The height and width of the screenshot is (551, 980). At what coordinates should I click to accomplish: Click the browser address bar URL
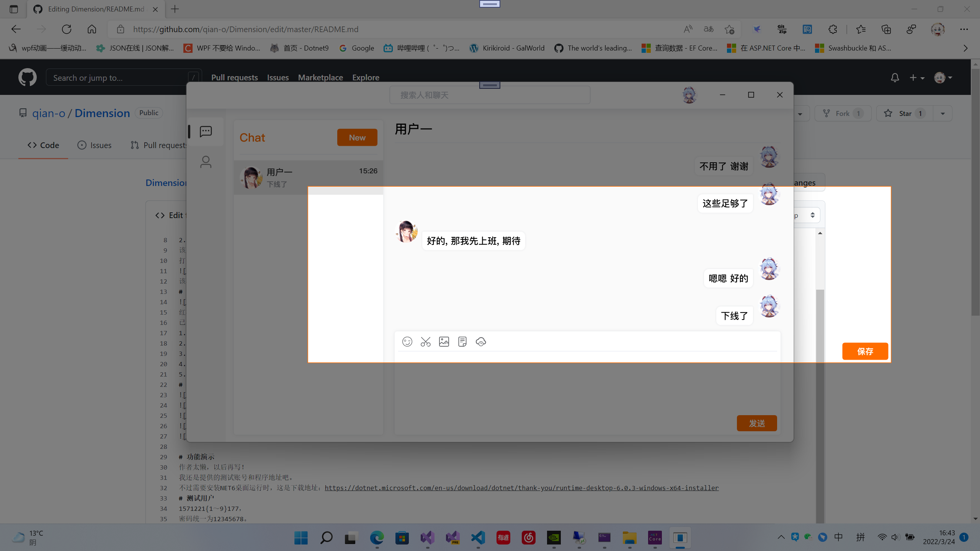click(x=246, y=29)
